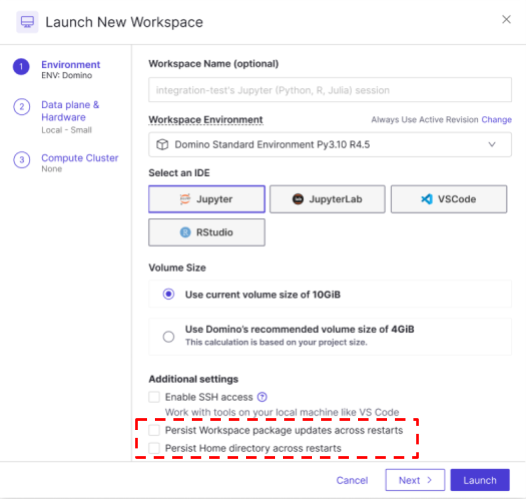
Task: Click the RStudio logo icon
Action: tap(185, 232)
